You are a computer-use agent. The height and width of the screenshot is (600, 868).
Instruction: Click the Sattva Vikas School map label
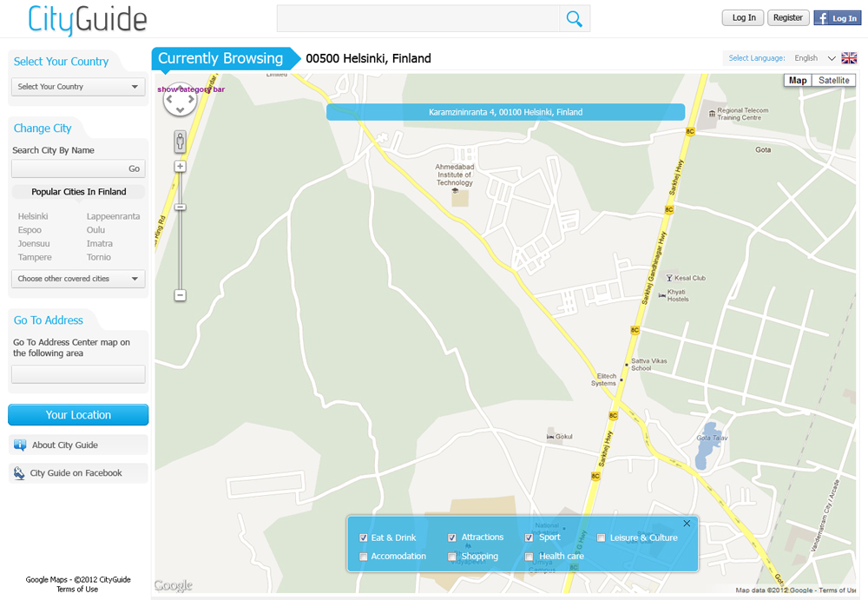point(648,365)
